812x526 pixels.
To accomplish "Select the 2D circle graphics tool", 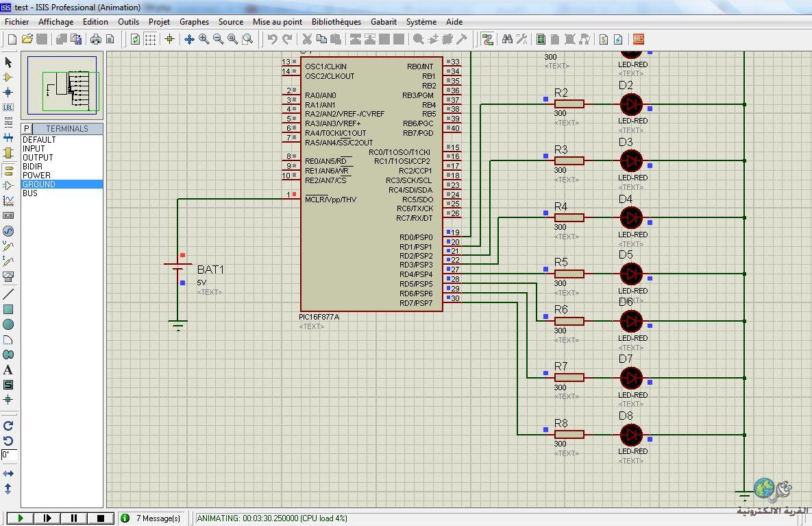I will 8,324.
